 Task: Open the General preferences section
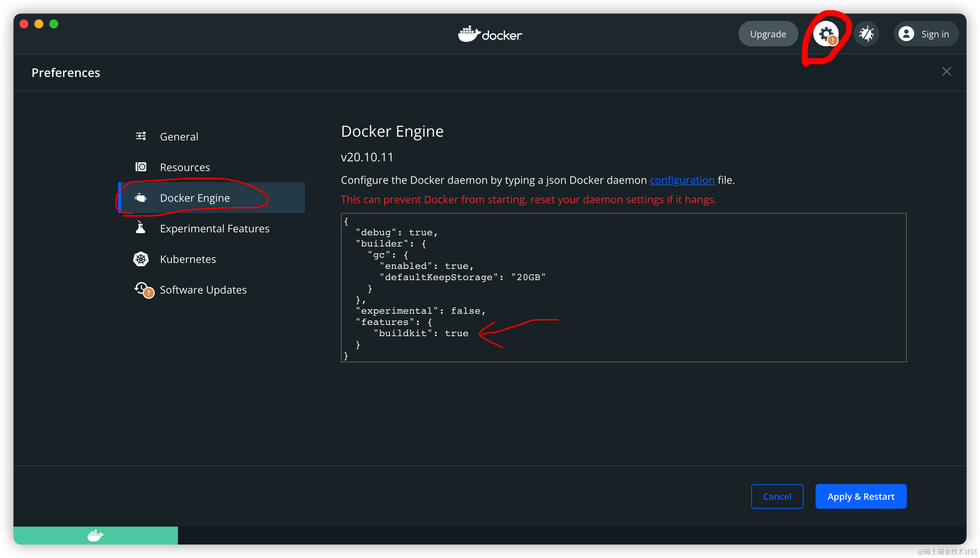tap(212, 136)
